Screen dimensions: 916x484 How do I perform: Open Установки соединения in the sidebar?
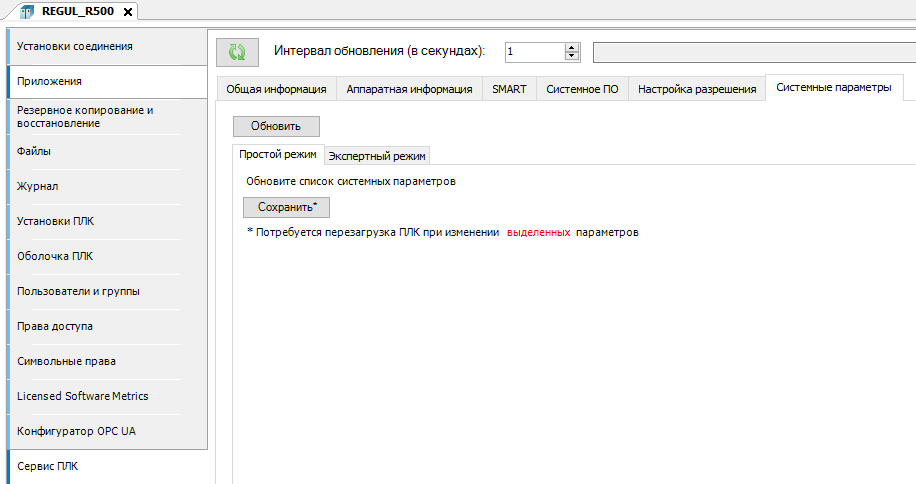75,47
